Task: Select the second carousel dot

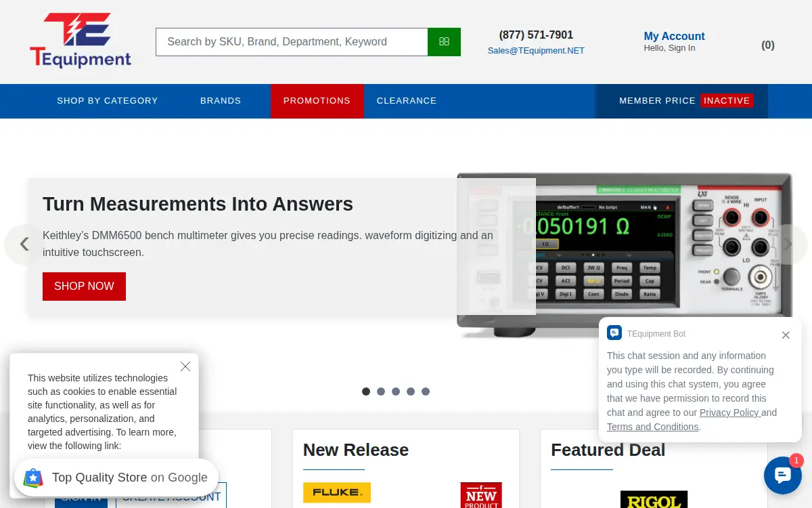Action: (381, 391)
